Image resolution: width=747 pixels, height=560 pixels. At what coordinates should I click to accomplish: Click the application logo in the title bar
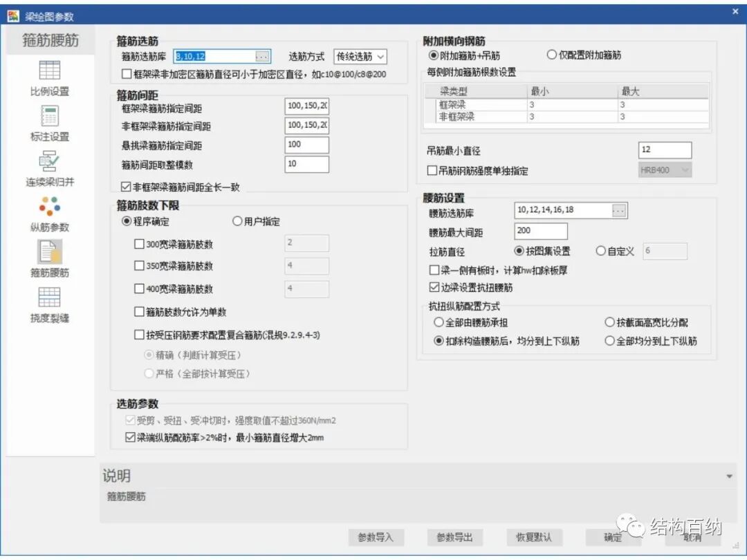[12, 15]
